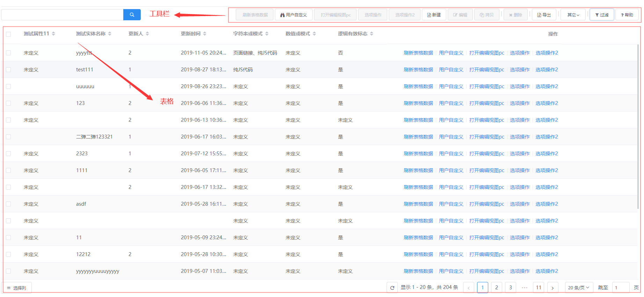
Task: Click 选项操作2 link in asdf row
Action: click(547, 204)
